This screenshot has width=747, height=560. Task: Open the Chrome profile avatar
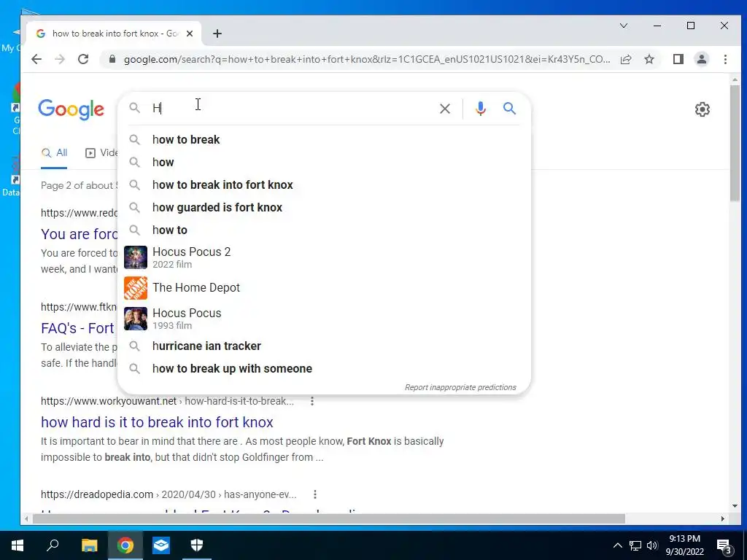pos(702,59)
